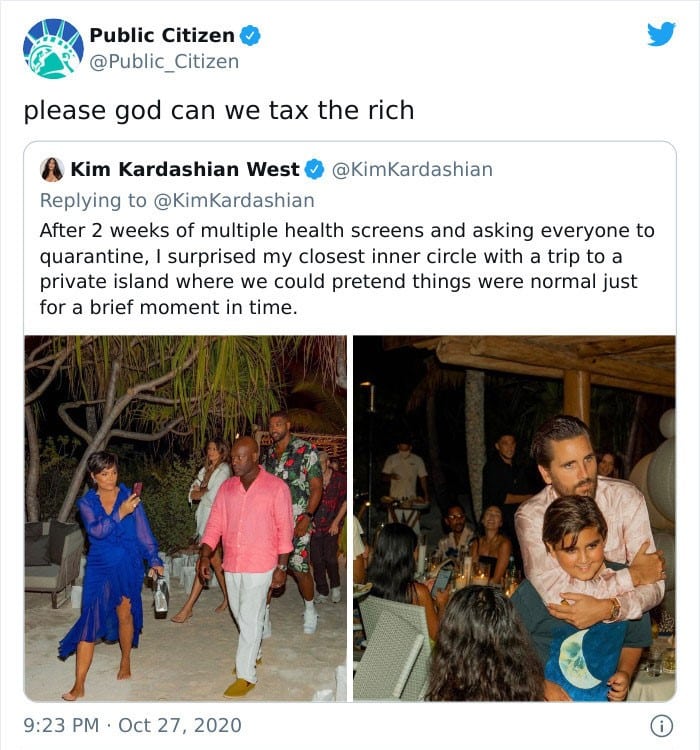Click the woman in blue dress in photo
700x750 pixels.
click(x=110, y=574)
